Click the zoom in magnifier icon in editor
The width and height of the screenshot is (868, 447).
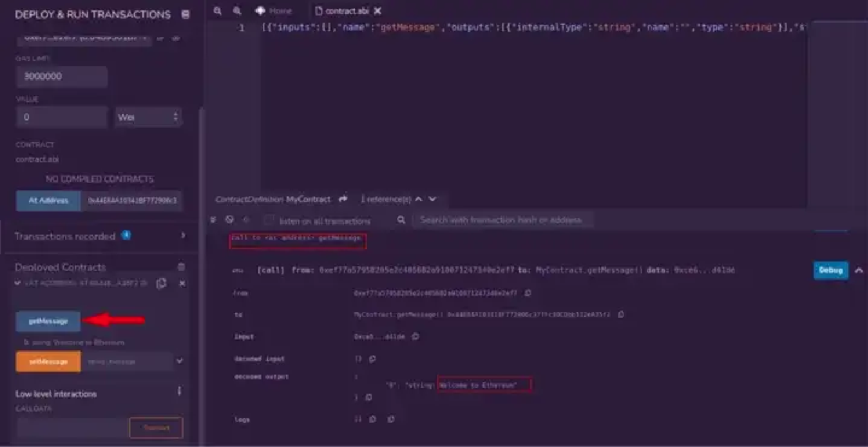coord(237,11)
